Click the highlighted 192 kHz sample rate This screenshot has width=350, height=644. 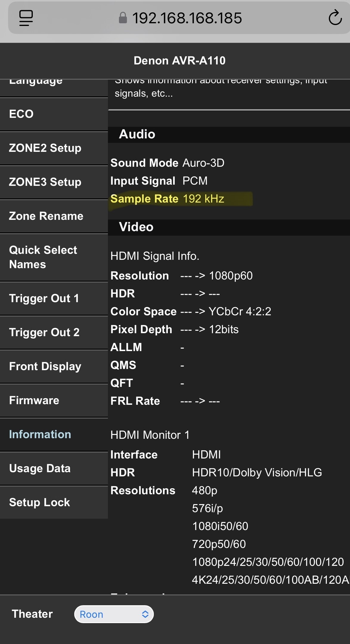tap(203, 199)
